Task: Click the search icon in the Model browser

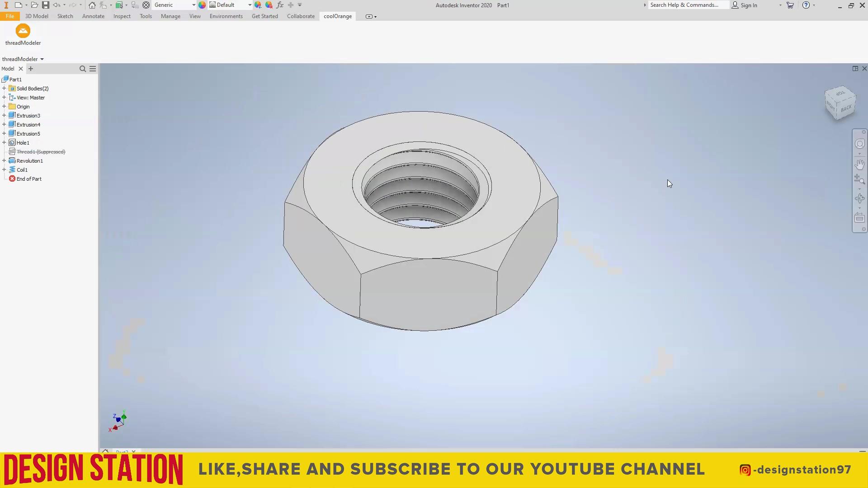Action: (x=83, y=69)
